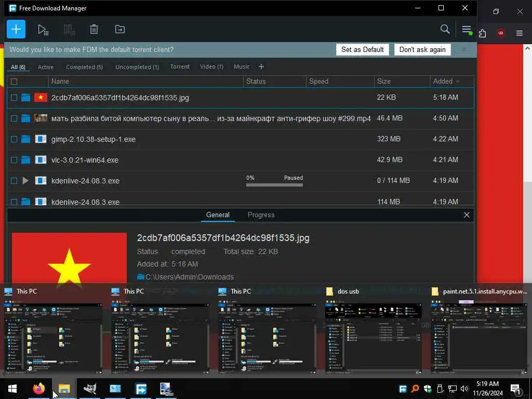Click the trash Delete icon in toolbar
This screenshot has width=532, height=399.
tap(94, 30)
